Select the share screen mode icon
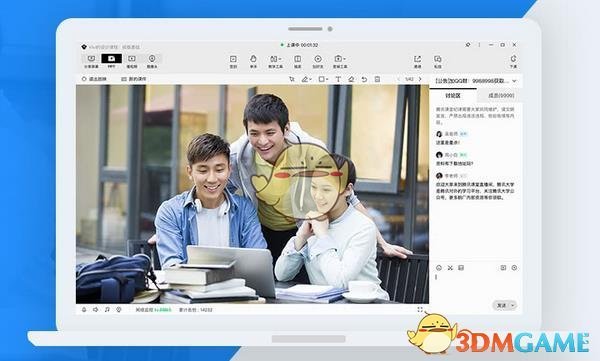 pyautogui.click(x=91, y=59)
